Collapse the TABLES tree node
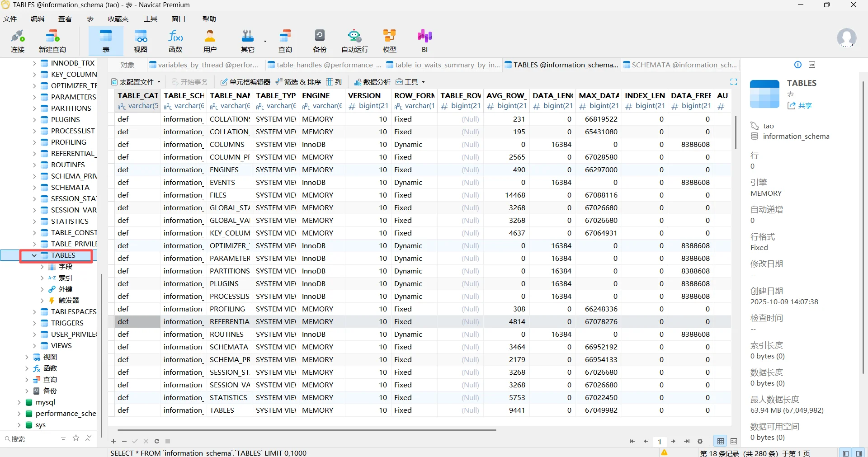868x457 pixels. 34,255
